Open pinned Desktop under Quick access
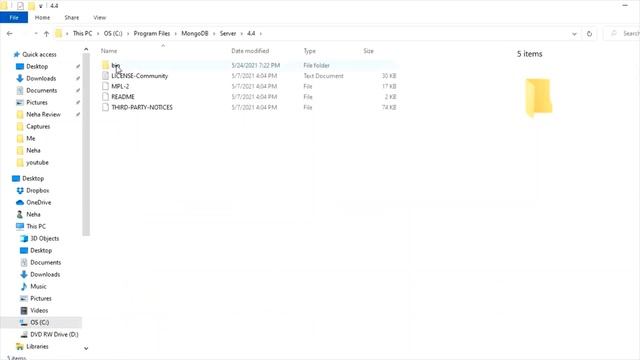Image resolution: width=640 pixels, height=360 pixels. pos(37,66)
